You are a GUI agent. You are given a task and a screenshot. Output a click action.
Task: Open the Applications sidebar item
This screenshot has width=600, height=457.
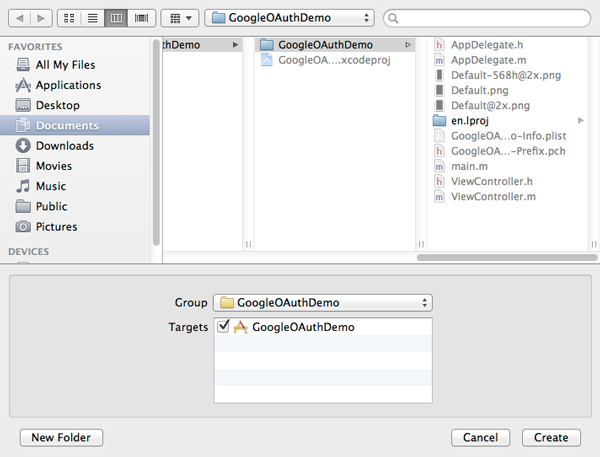[x=68, y=85]
